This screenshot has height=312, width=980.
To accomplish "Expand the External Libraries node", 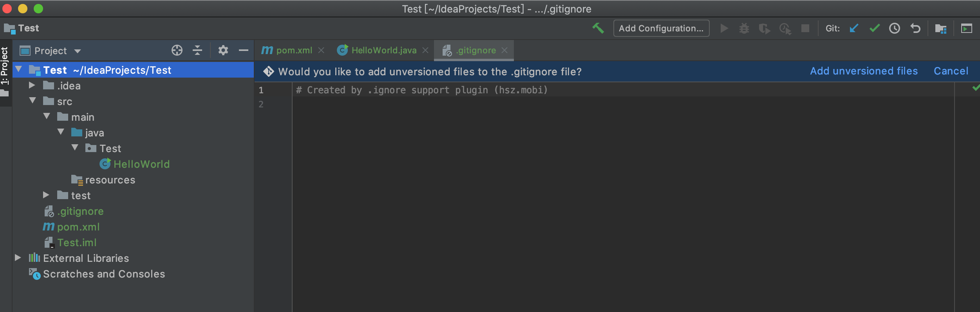I will coord(18,258).
